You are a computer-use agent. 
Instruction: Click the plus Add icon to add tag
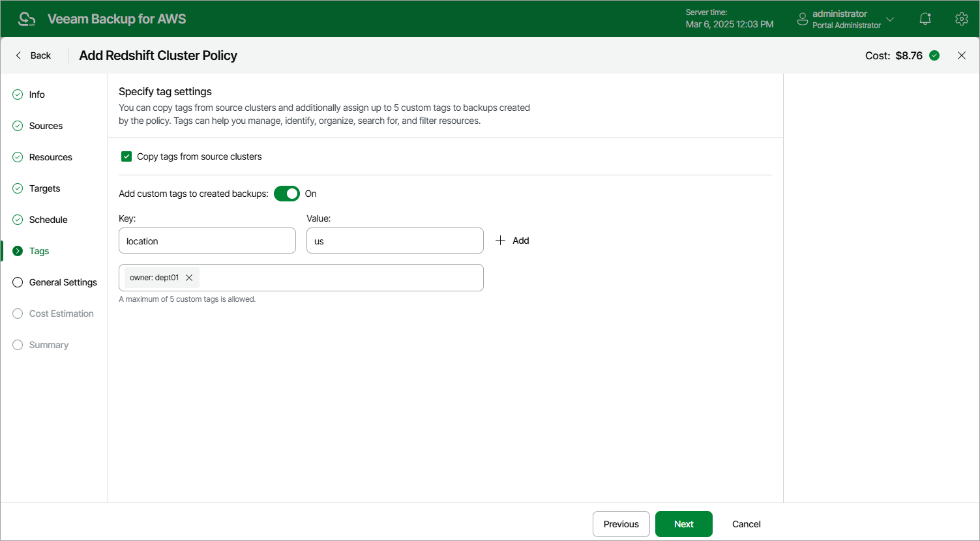(499, 240)
